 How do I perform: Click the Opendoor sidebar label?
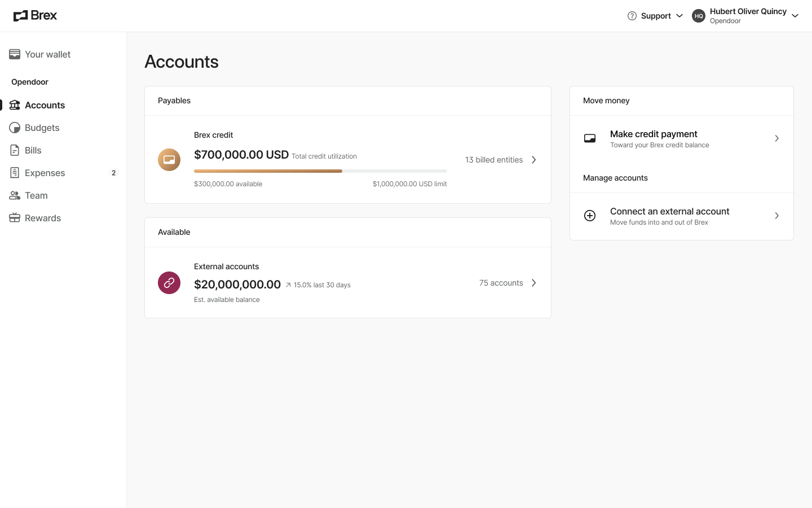click(30, 82)
